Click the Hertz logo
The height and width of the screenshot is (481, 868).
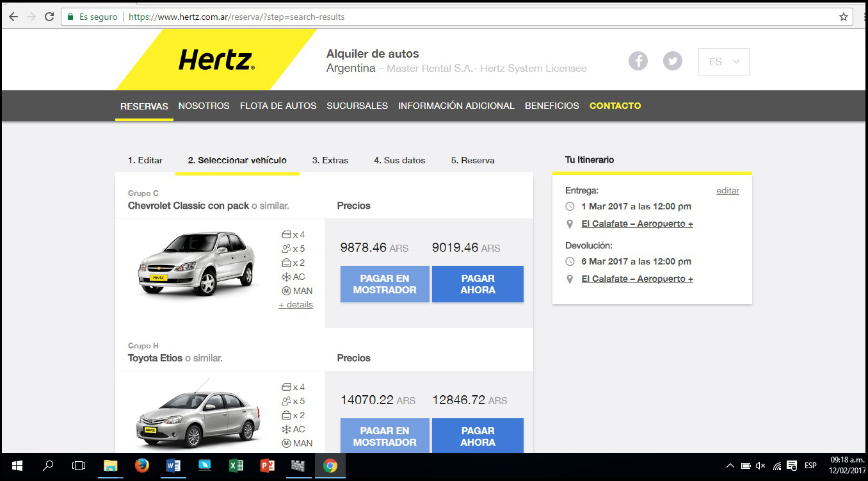coord(216,60)
